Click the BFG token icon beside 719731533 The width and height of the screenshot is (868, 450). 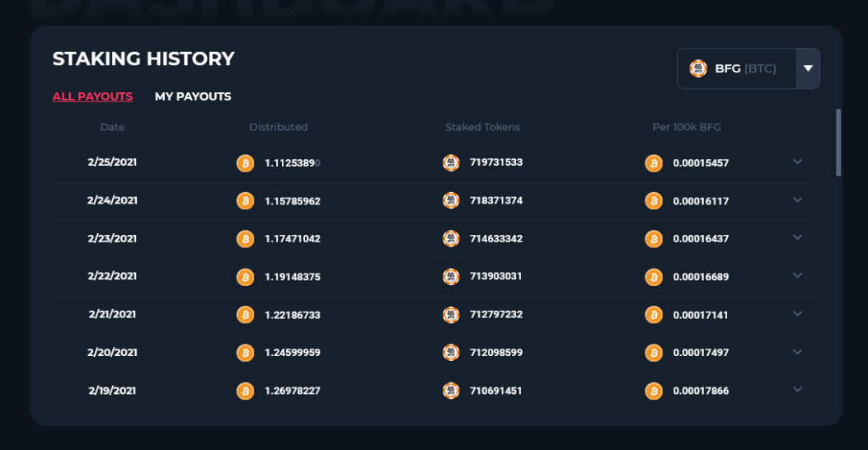pyautogui.click(x=451, y=162)
